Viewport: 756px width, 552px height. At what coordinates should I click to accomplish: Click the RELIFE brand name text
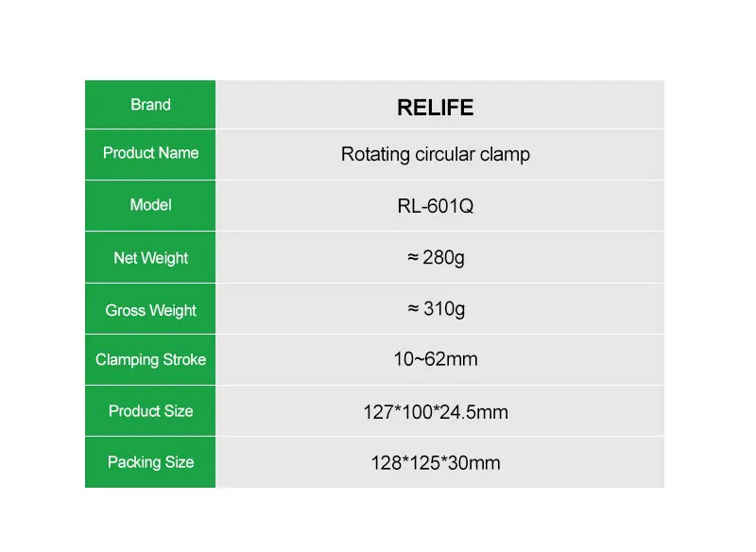click(436, 108)
